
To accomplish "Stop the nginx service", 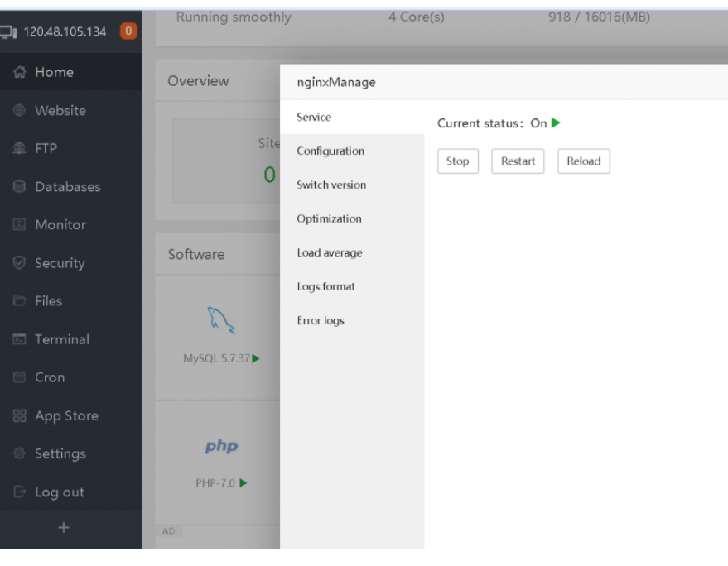I will [x=457, y=161].
